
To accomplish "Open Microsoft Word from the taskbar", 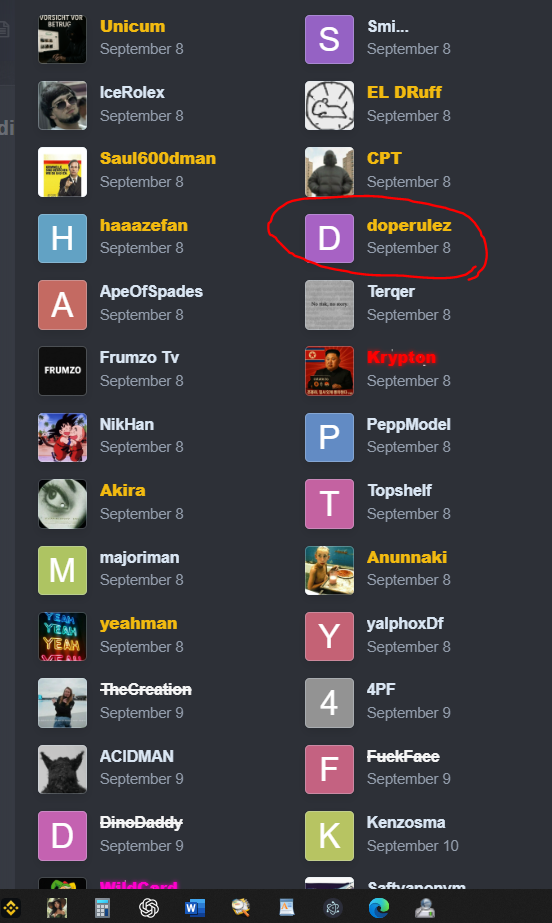I will (194, 908).
